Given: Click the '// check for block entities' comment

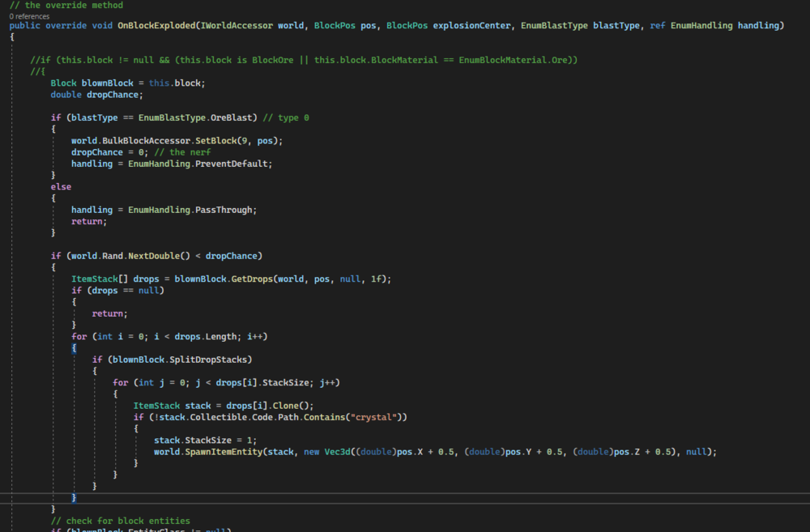Looking at the screenshot, I should [x=120, y=520].
